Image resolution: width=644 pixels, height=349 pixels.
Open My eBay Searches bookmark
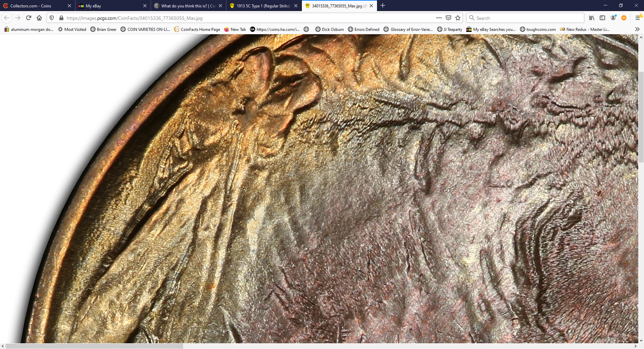click(x=491, y=29)
